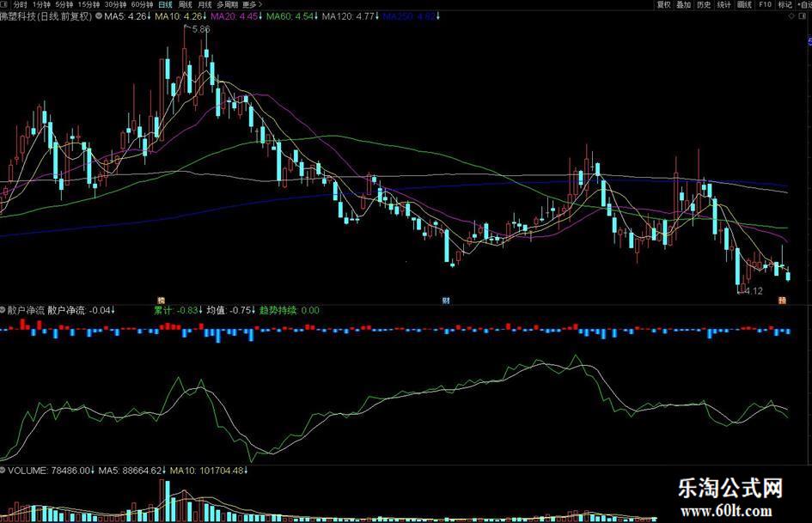Activate the 画线 drawing tools

pos(744,4)
